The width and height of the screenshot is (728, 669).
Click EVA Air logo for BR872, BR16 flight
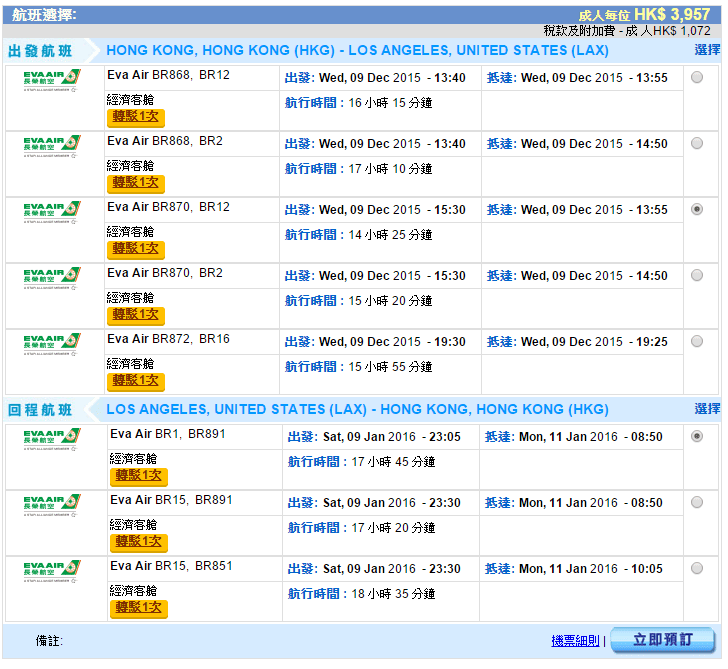(x=52, y=343)
